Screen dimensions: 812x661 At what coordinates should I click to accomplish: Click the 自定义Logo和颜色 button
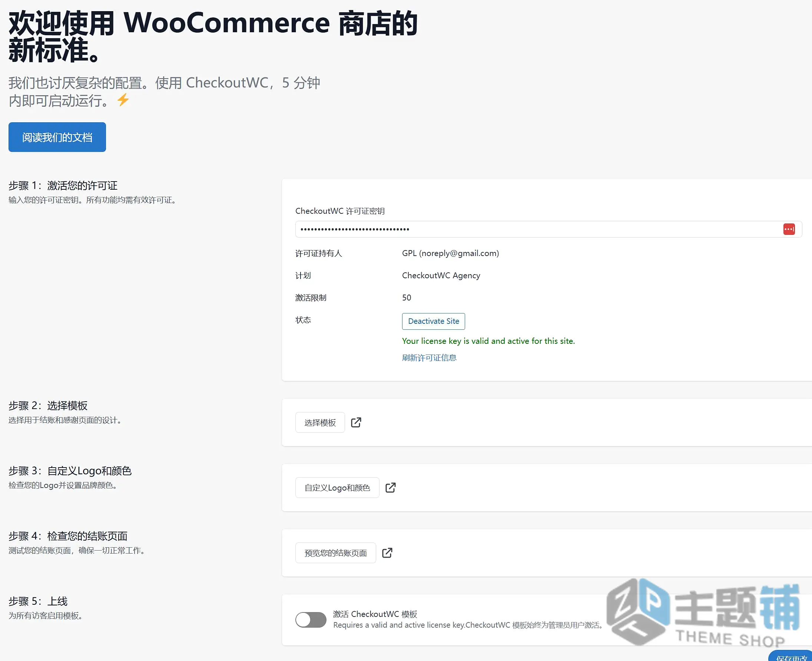click(x=337, y=487)
